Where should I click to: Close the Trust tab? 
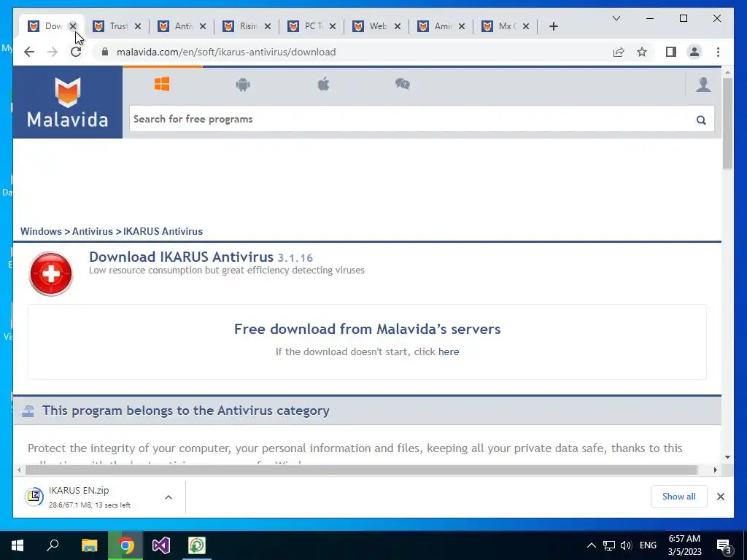(138, 26)
